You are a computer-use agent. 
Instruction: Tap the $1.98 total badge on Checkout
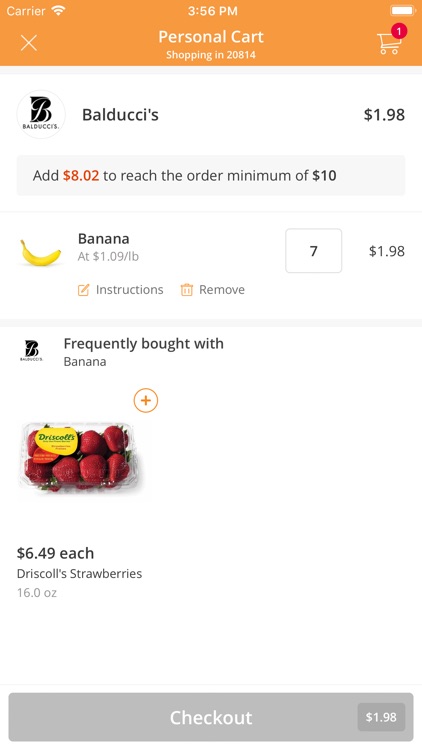[x=381, y=717]
